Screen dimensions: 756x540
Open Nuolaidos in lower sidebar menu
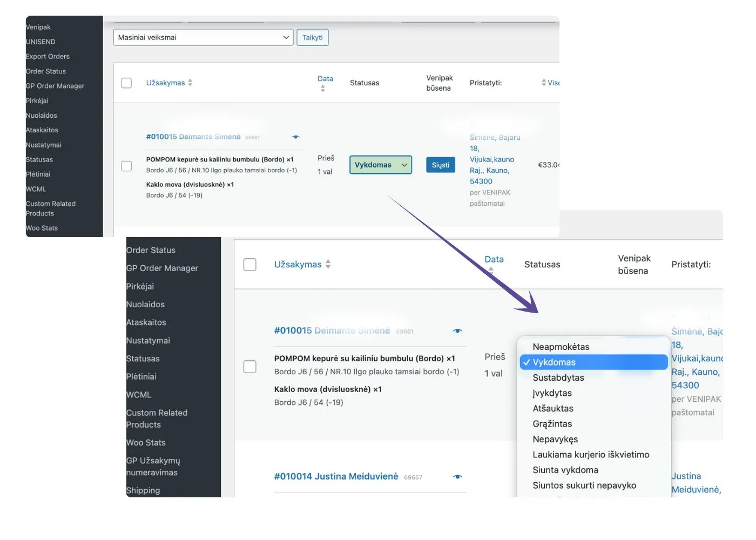pos(146,305)
